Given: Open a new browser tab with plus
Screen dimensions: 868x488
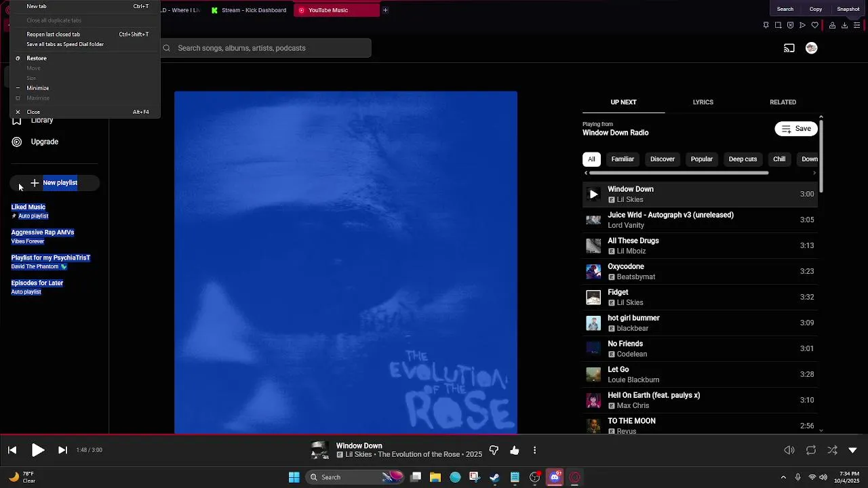Looking at the screenshot, I should 385,10.
